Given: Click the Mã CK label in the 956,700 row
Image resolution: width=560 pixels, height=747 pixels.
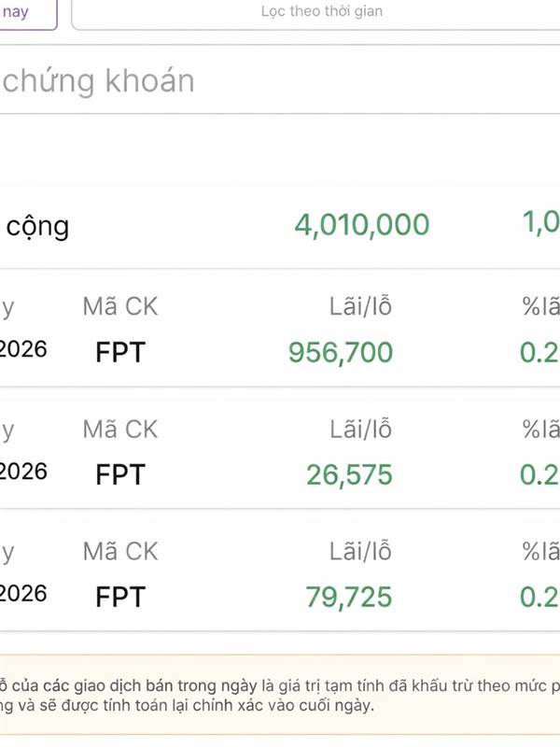Looking at the screenshot, I should click(120, 307).
